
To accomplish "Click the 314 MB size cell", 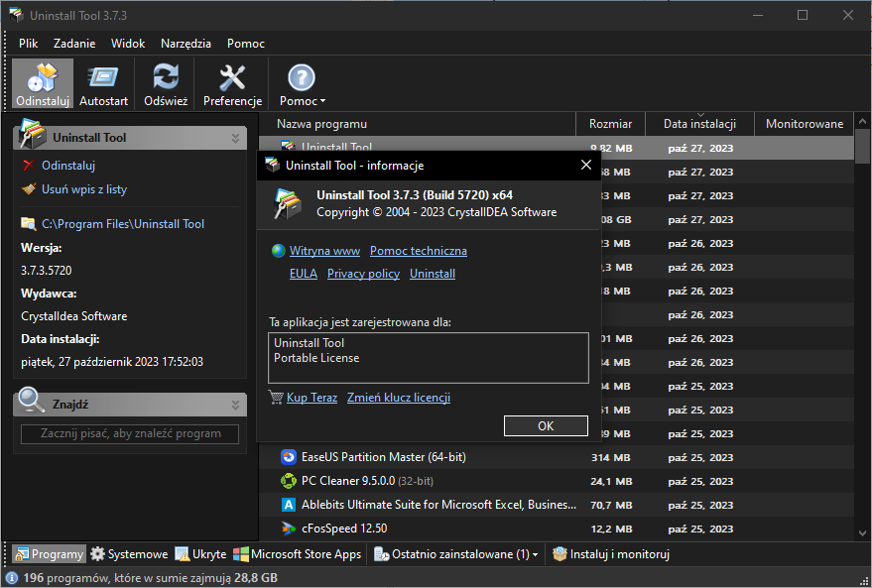I will point(611,457).
